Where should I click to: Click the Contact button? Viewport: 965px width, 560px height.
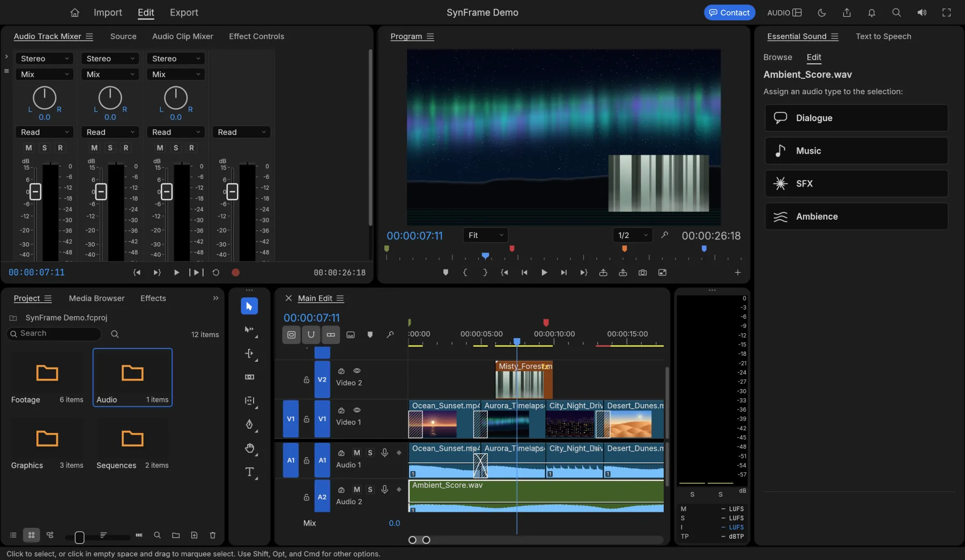(729, 12)
